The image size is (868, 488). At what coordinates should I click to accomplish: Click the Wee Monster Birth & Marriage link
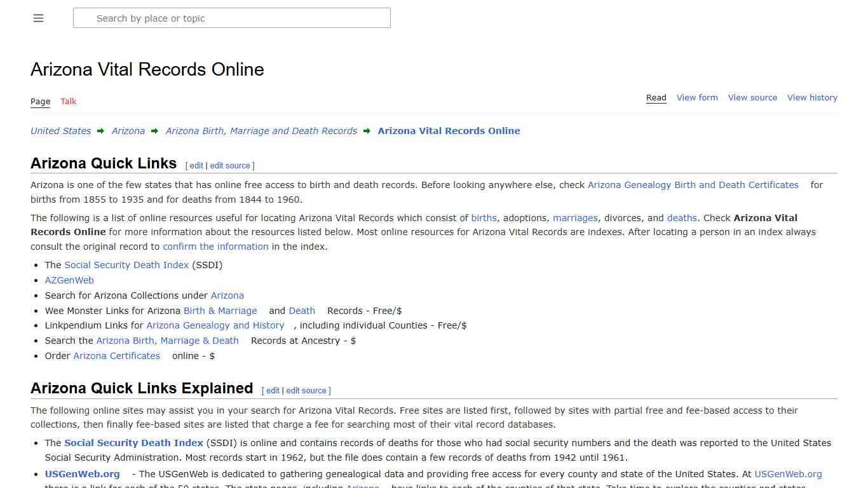pos(220,311)
